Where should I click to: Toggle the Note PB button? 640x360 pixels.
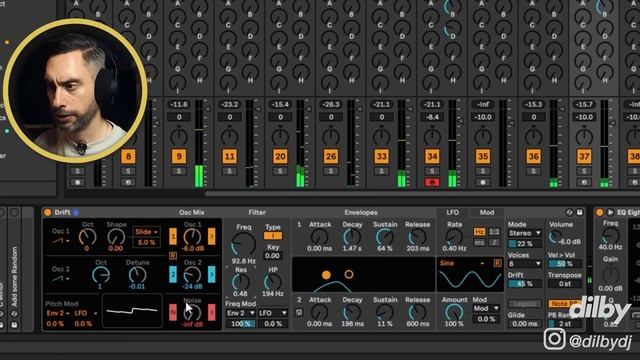pos(565,304)
